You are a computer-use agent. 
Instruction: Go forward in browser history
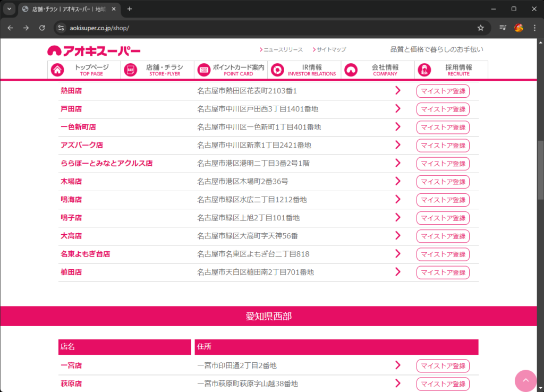click(x=26, y=28)
